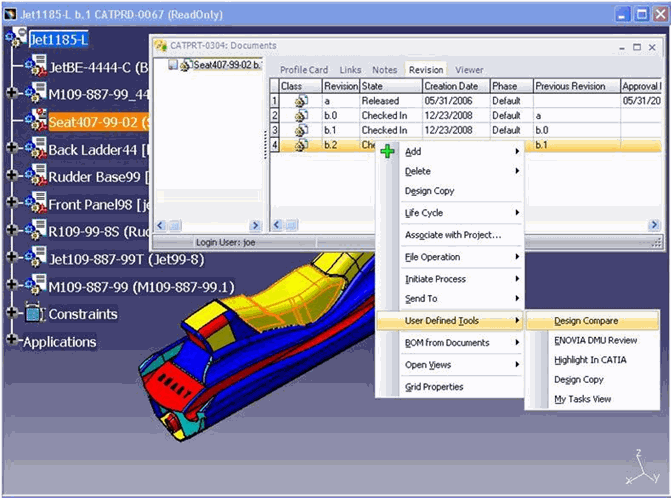Expand the M109-887-99_44 tree node
The height and width of the screenshot is (498, 671).
pos(12,93)
